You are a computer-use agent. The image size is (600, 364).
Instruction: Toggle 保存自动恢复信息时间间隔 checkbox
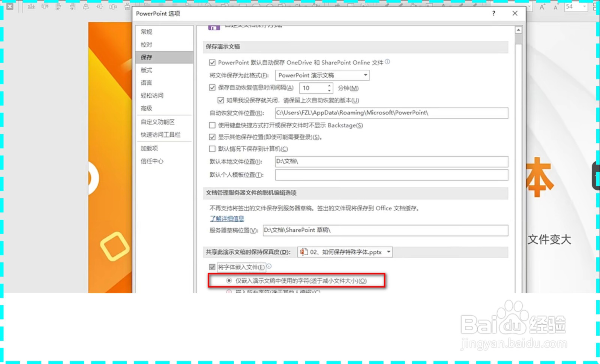(212, 88)
